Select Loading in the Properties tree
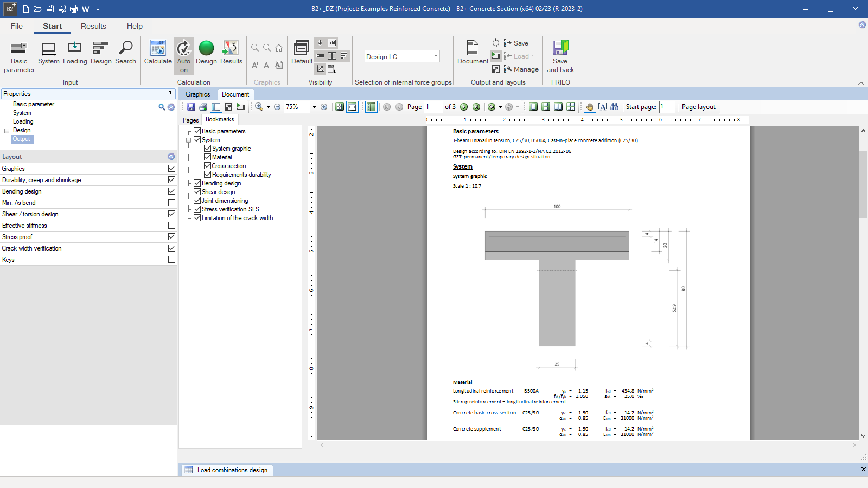Image resolution: width=868 pixels, height=488 pixels. coord(23,121)
